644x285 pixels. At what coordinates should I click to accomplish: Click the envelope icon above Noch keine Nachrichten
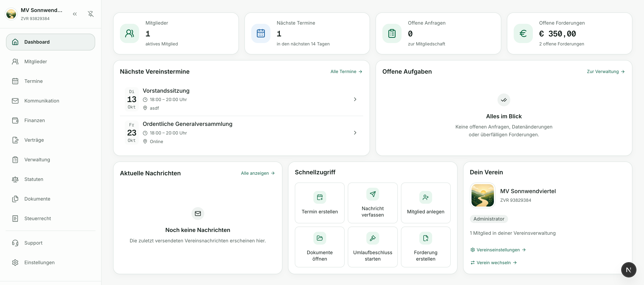(198, 214)
